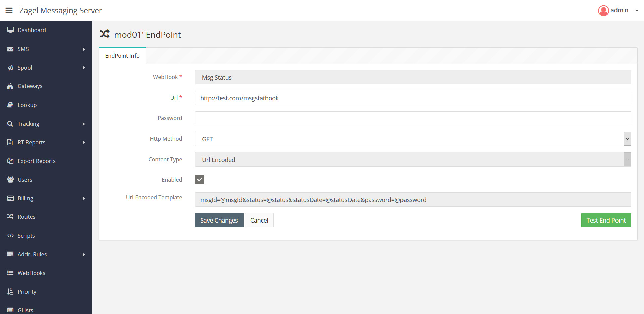Click the Lookup book icon
Image resolution: width=644 pixels, height=314 pixels.
click(x=10, y=105)
